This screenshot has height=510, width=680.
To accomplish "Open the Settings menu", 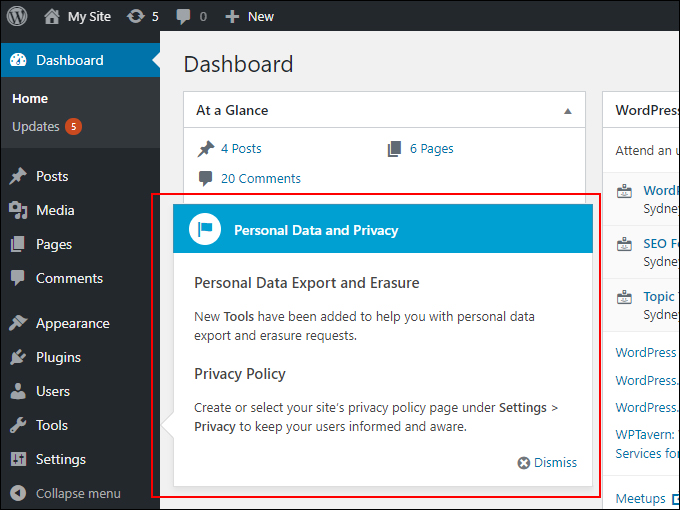I will tap(61, 459).
